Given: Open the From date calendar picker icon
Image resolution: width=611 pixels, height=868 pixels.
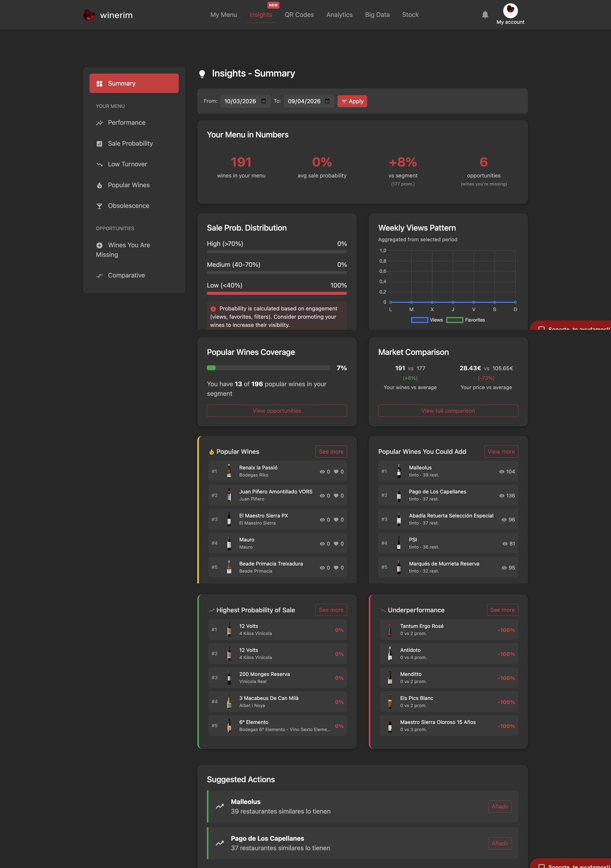Looking at the screenshot, I should pos(264,101).
